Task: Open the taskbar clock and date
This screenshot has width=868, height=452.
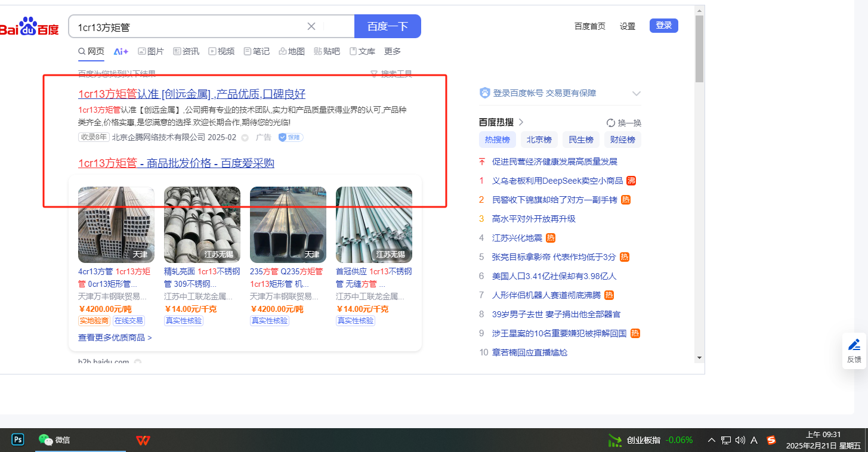Action: [823, 440]
